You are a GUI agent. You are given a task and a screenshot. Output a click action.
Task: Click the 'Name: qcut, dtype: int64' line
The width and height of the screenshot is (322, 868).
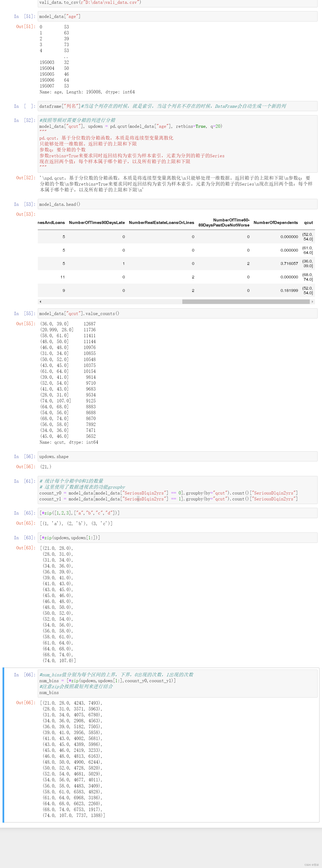tap(69, 442)
